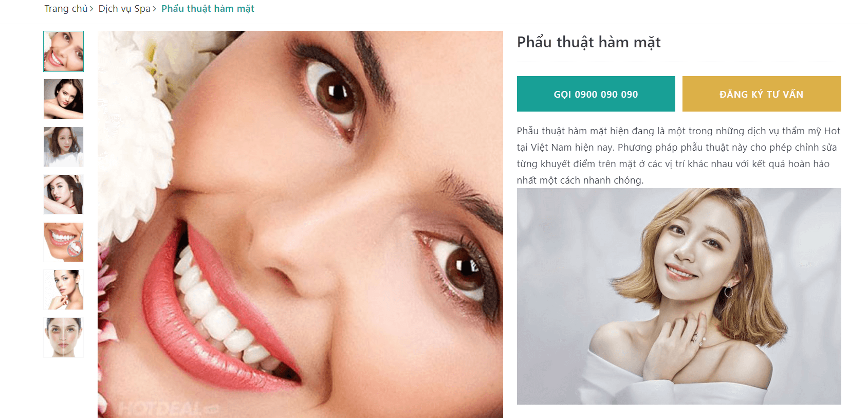
Task: Click chevron after Dịch vụ Spa breadcrumb
Action: click(154, 9)
